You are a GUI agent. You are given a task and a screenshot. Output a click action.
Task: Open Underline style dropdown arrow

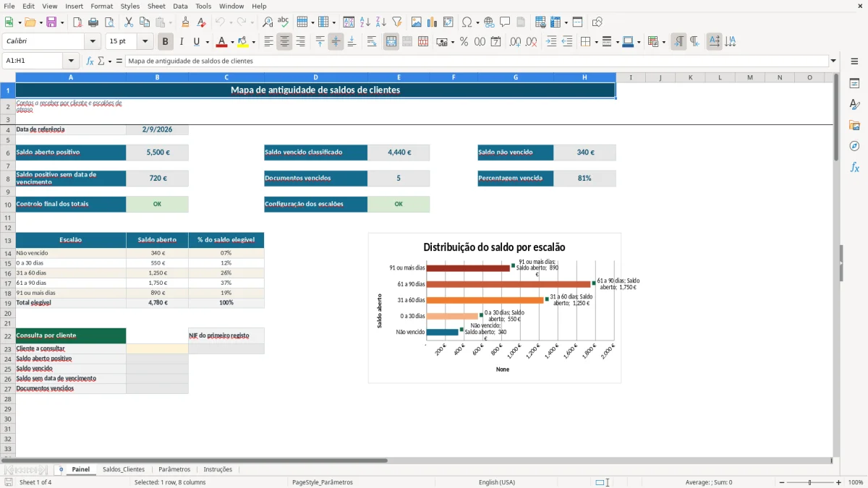pos(207,42)
